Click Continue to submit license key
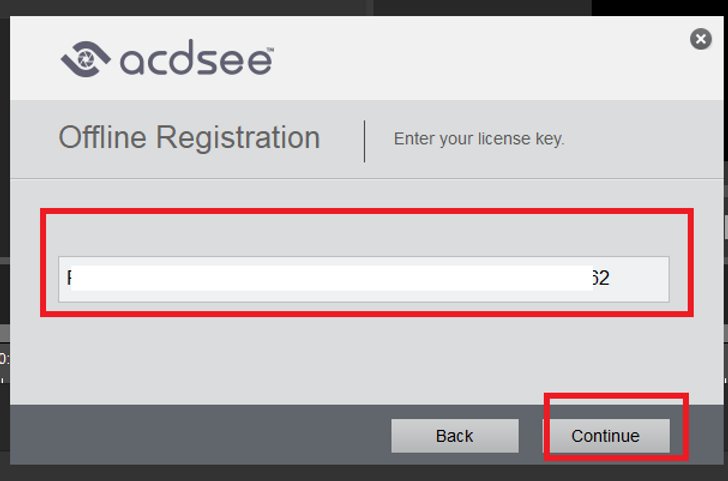The height and width of the screenshot is (481, 728). pyautogui.click(x=605, y=436)
